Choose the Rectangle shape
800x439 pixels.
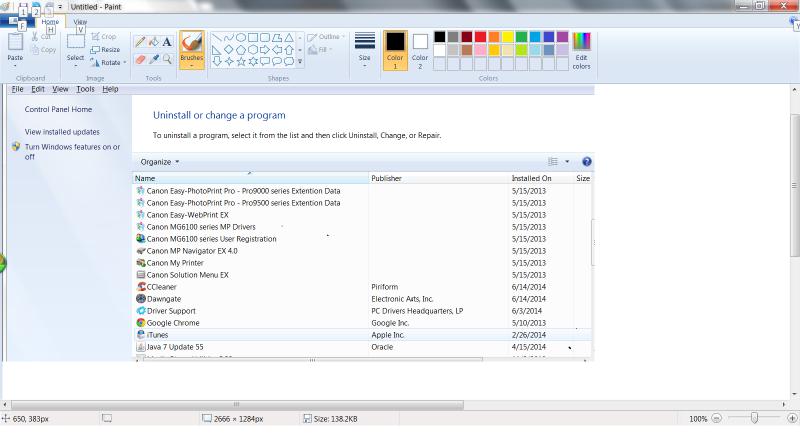coord(253,38)
